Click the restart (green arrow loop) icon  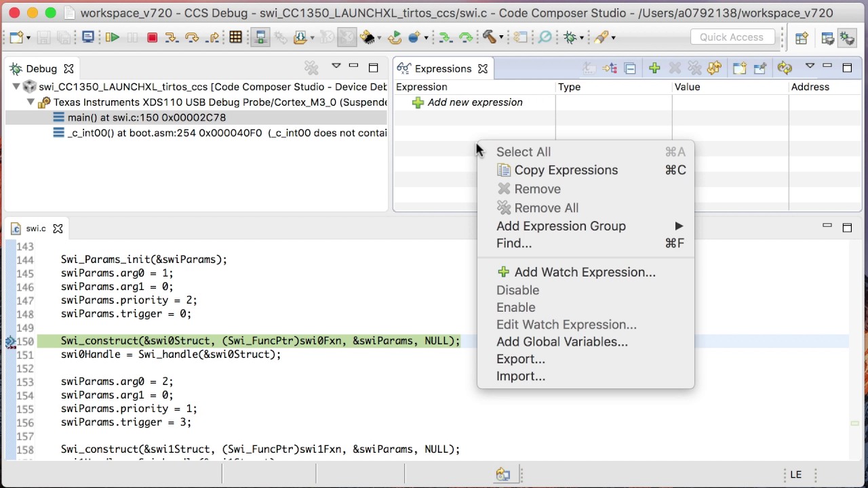click(x=395, y=37)
